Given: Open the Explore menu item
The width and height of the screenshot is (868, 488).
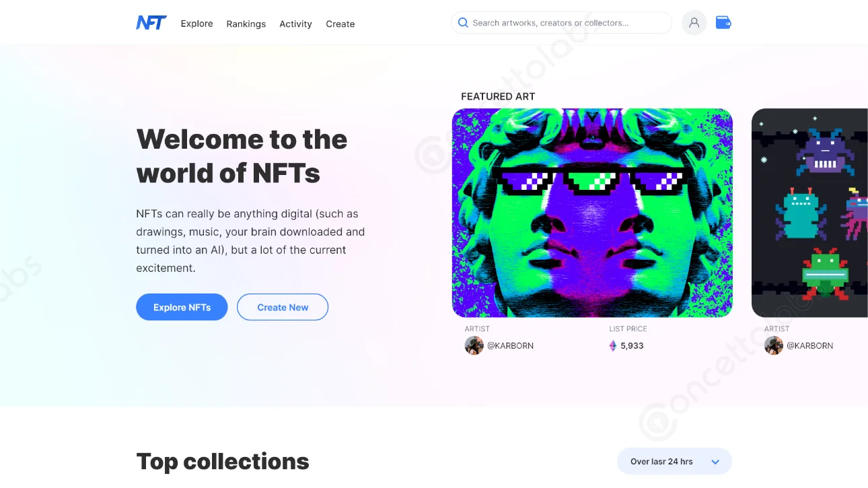Looking at the screenshot, I should (x=196, y=24).
